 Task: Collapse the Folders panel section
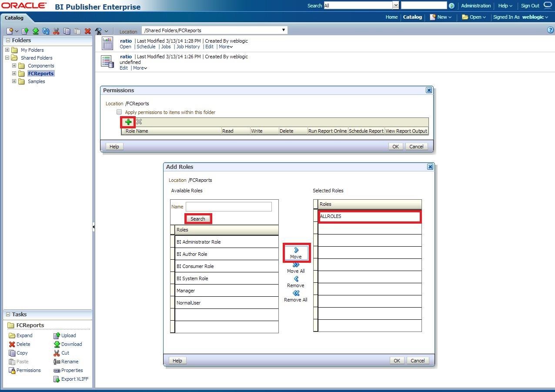click(8, 40)
